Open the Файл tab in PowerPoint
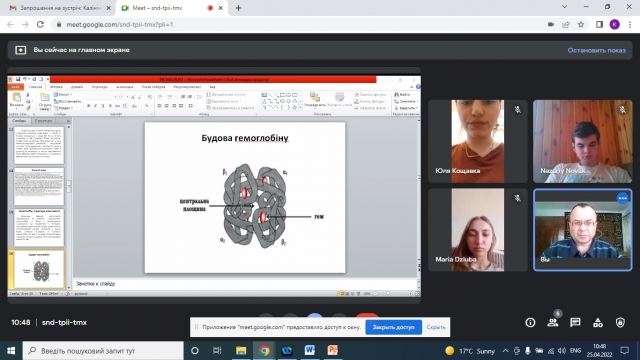Image resolution: width=640 pixels, height=360 pixels. click(x=16, y=87)
